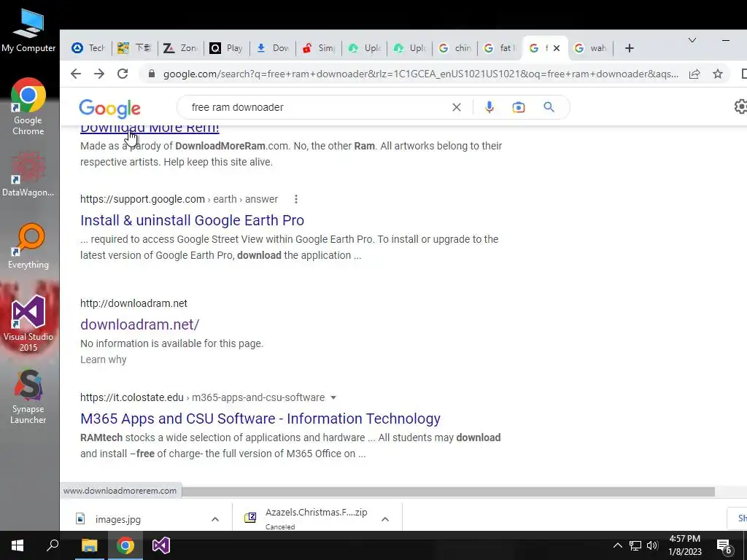Expand images.jpg download options
This screenshot has height=560, width=747.
(x=215, y=519)
